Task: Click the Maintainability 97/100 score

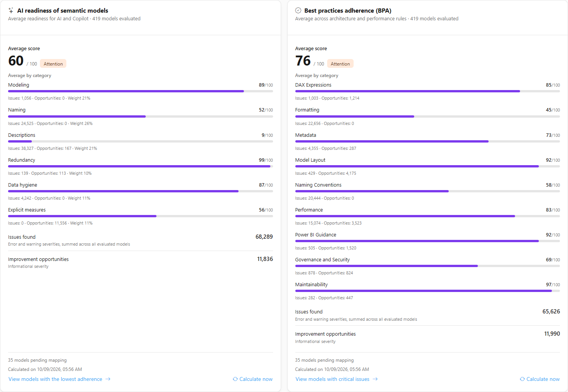Action: pos(553,285)
